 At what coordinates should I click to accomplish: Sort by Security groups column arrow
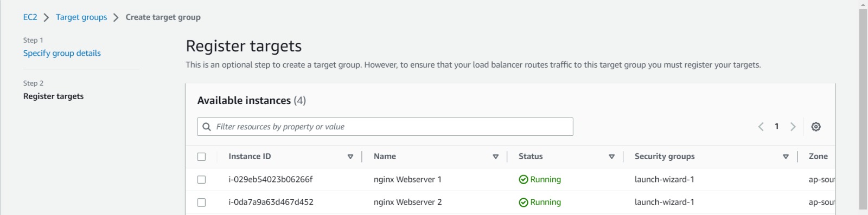click(786, 157)
